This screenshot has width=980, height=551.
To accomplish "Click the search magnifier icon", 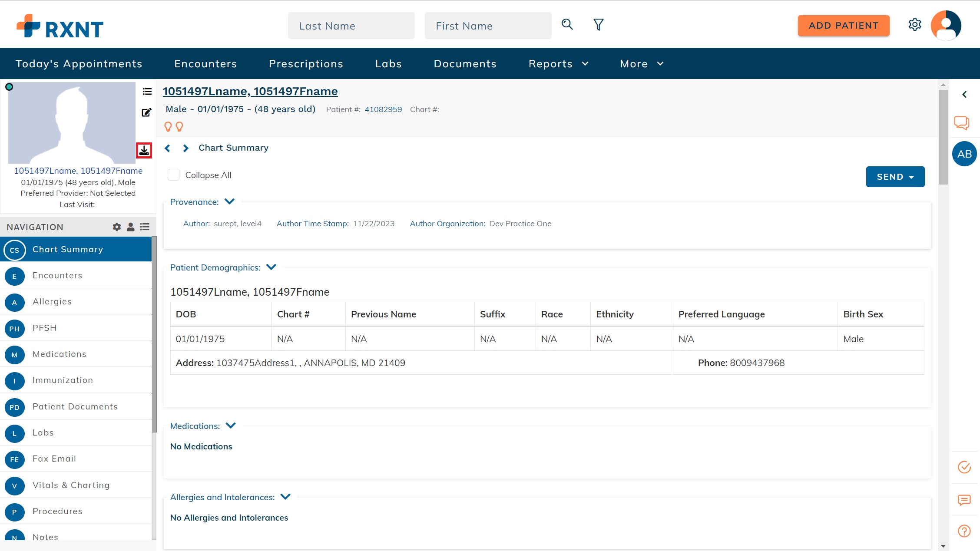I will coord(567,25).
